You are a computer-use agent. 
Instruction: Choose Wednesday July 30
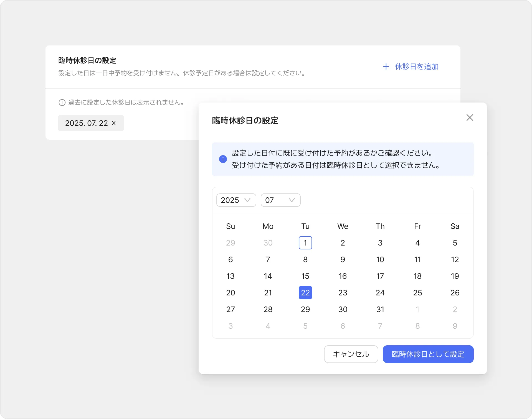tap(343, 309)
